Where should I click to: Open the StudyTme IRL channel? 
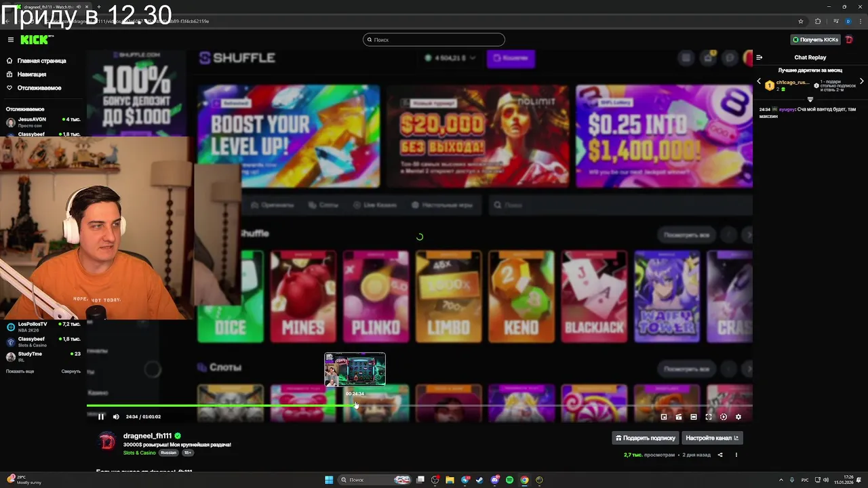[x=43, y=357]
